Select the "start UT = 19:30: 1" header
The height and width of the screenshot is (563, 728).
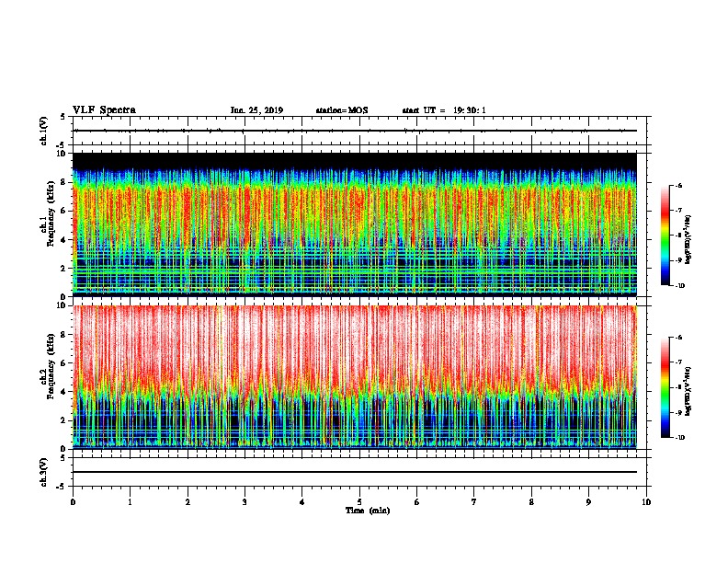[x=444, y=110]
